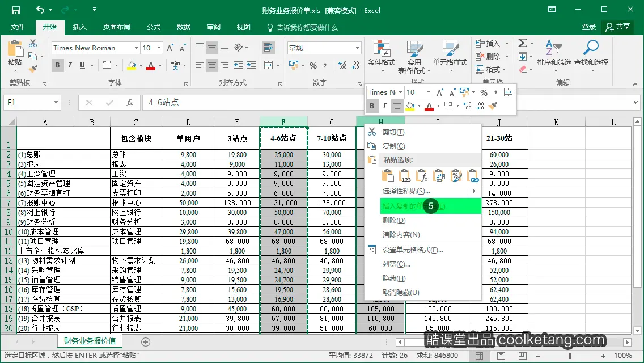The height and width of the screenshot is (363, 644).
Task: Switch to the Page Layout tab (页面布局)
Action: (117, 27)
